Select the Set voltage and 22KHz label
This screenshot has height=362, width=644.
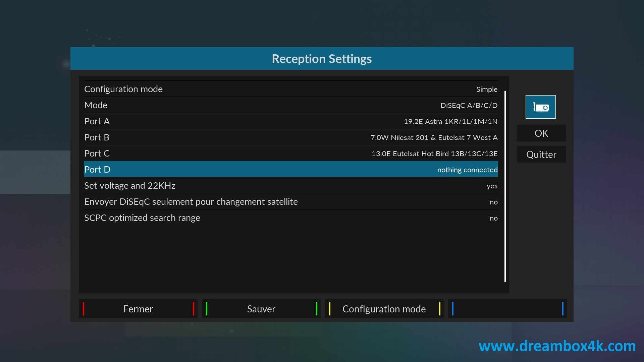(129, 185)
